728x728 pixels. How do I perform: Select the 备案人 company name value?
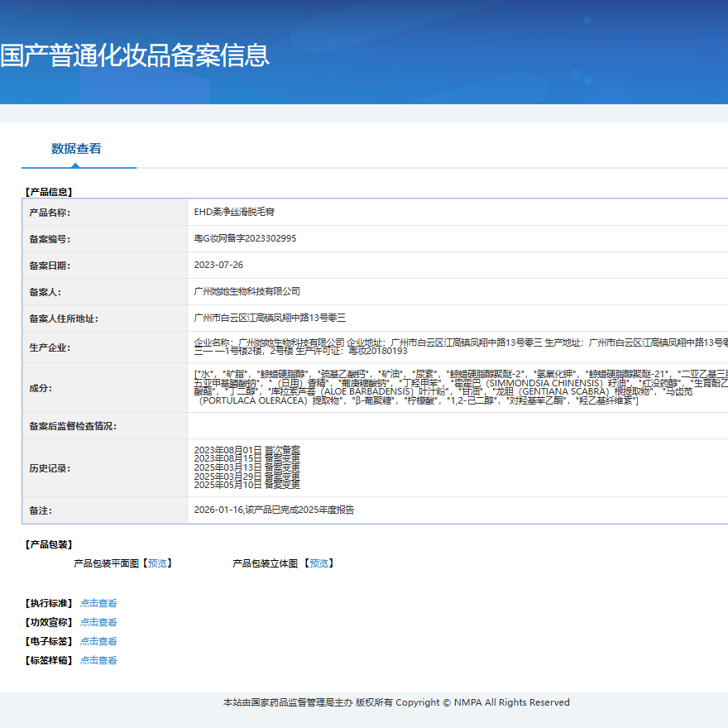coord(247,291)
